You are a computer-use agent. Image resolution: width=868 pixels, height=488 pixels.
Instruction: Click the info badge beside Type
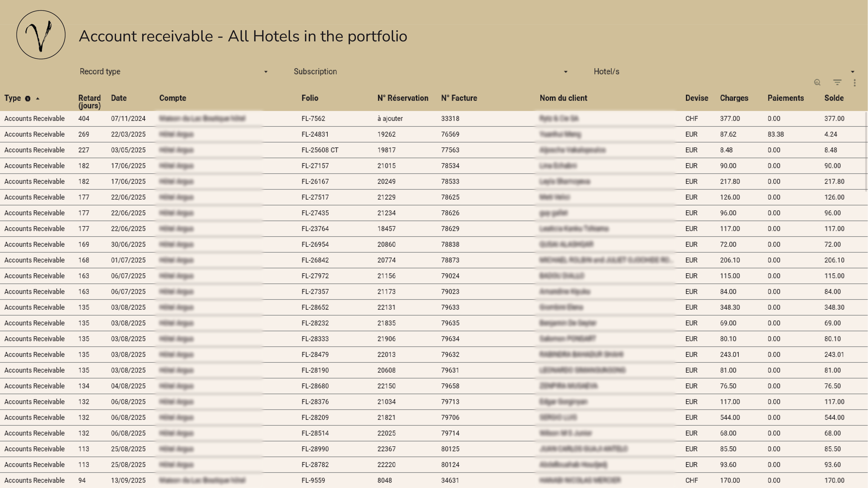tap(28, 99)
